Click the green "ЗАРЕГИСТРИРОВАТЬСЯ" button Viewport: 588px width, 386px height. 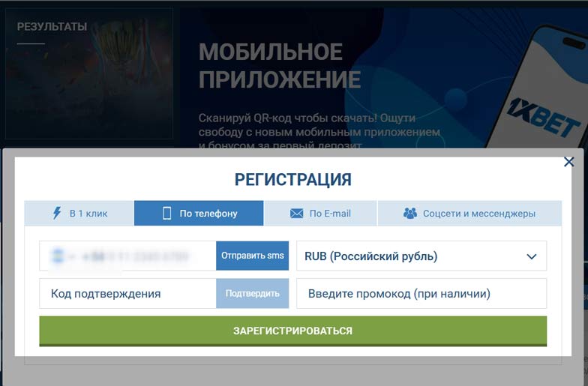(x=292, y=331)
